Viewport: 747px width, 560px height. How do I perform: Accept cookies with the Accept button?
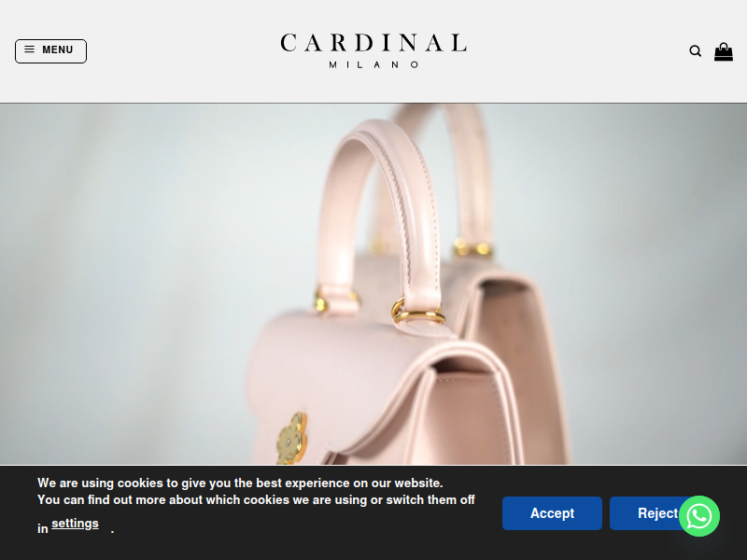552,513
